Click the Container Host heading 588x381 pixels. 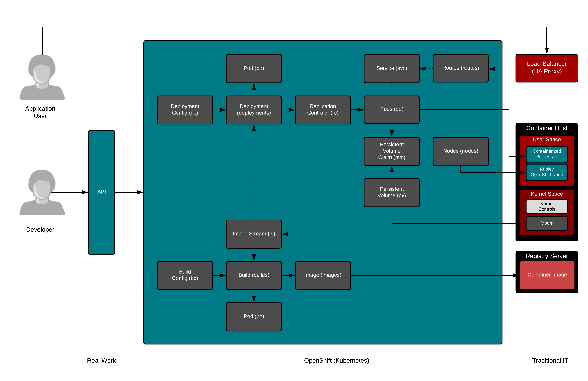tap(547, 128)
